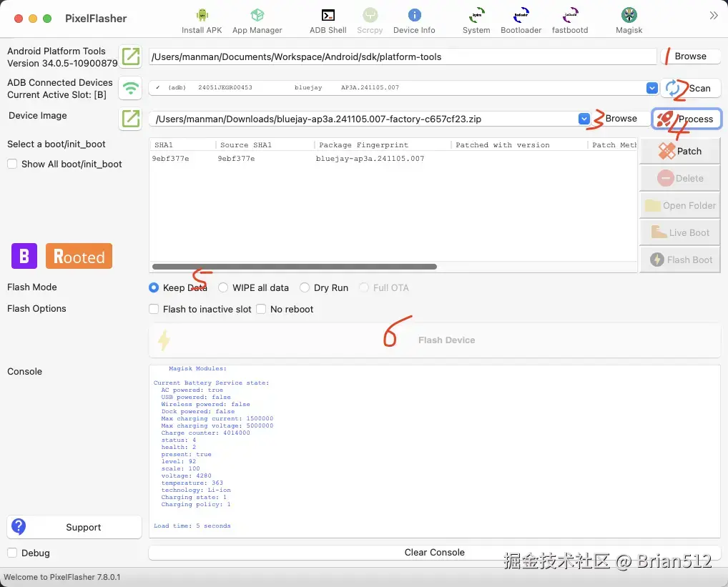The height and width of the screenshot is (587, 728).
Task: Browse for device image file
Action: point(621,118)
